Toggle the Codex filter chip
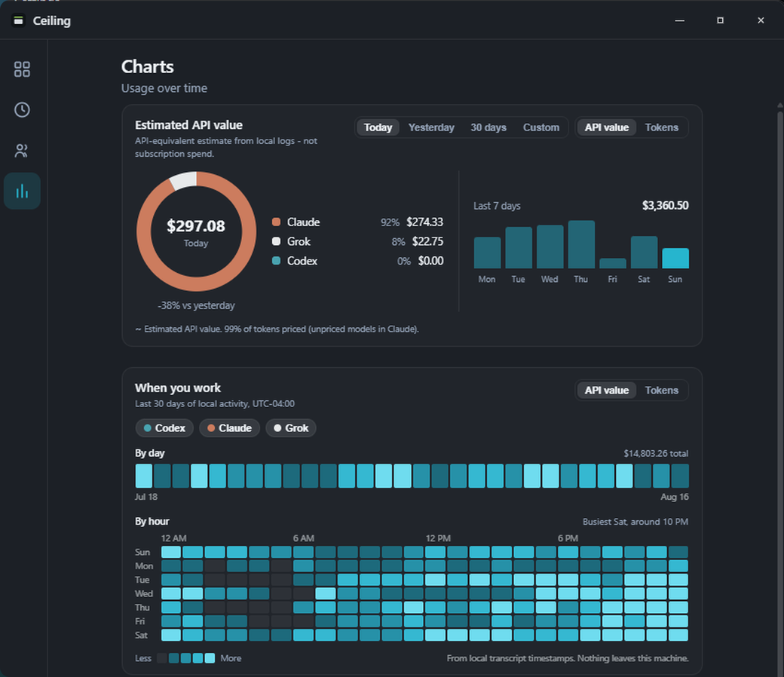784x677 pixels. tap(164, 428)
